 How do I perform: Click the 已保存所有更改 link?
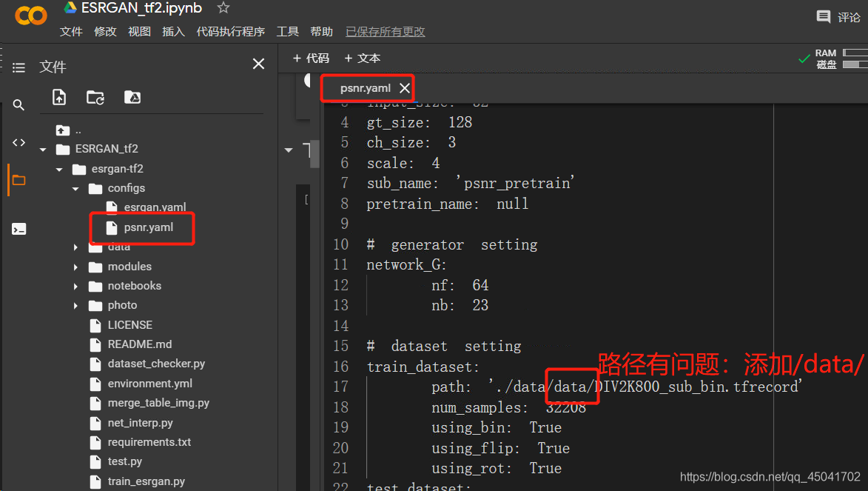[x=386, y=32]
